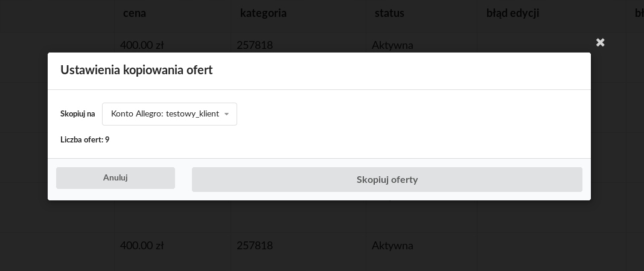The height and width of the screenshot is (271, 644).
Task: Click the 'Skopiuj na' label
Action: [x=77, y=114]
